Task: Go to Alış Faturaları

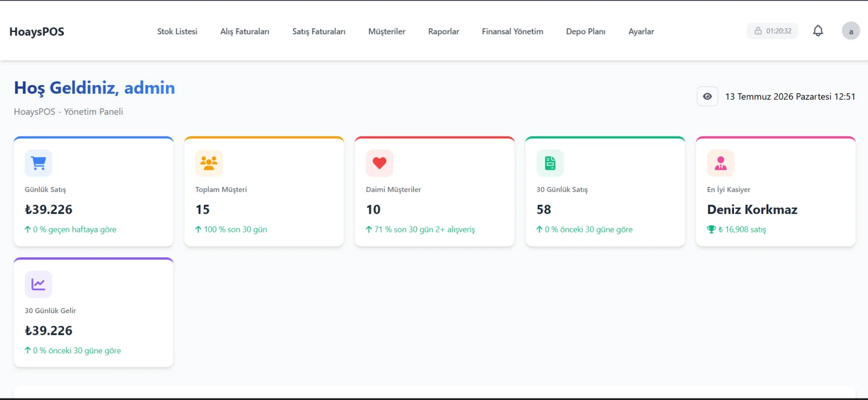Action: tap(245, 31)
